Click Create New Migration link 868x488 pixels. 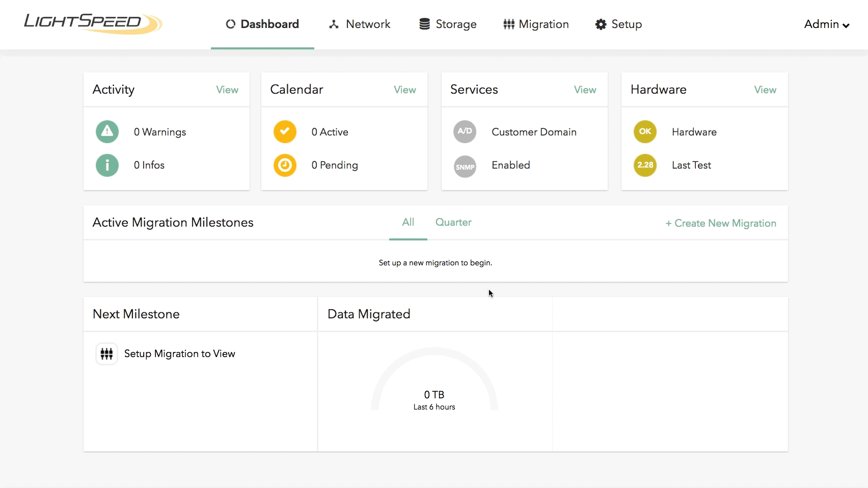pos(721,223)
